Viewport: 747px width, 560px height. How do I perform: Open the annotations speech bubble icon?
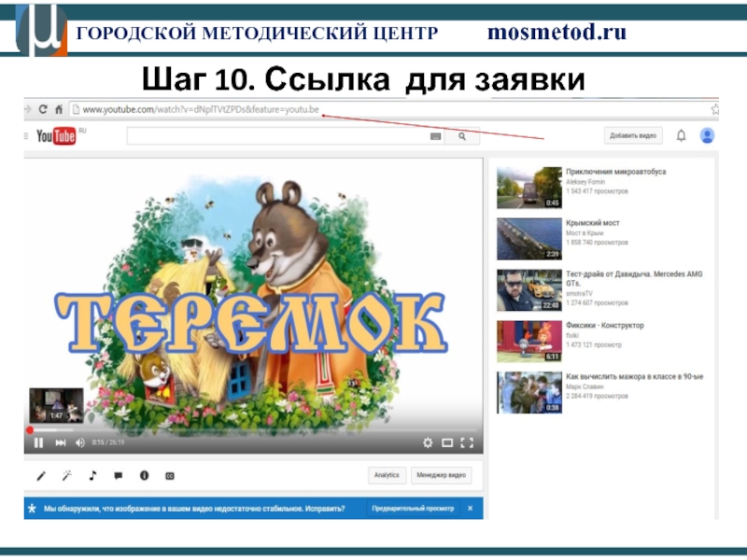[x=119, y=475]
